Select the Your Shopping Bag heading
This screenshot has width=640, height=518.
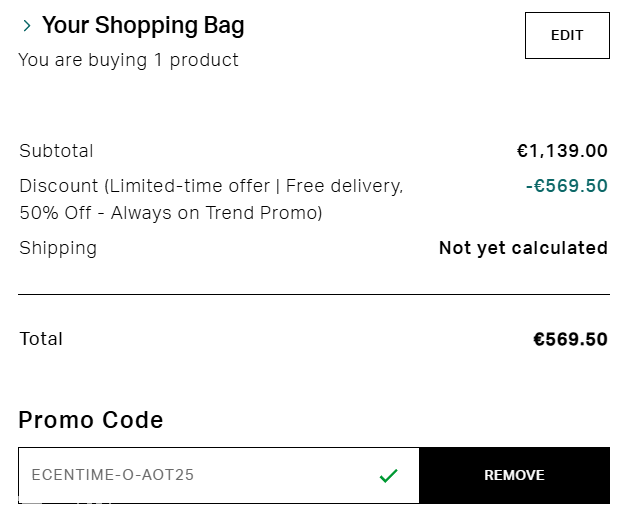(143, 26)
